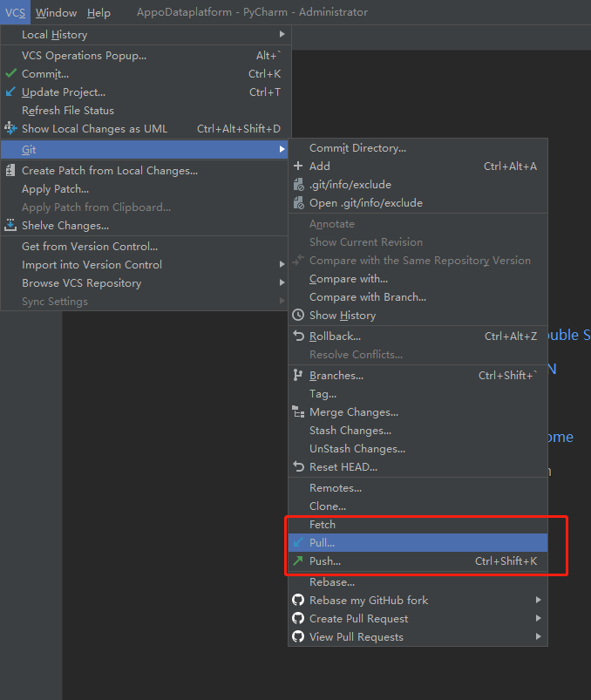
Task: Click the Create Patch from Local Changes icon
Action: click(10, 170)
